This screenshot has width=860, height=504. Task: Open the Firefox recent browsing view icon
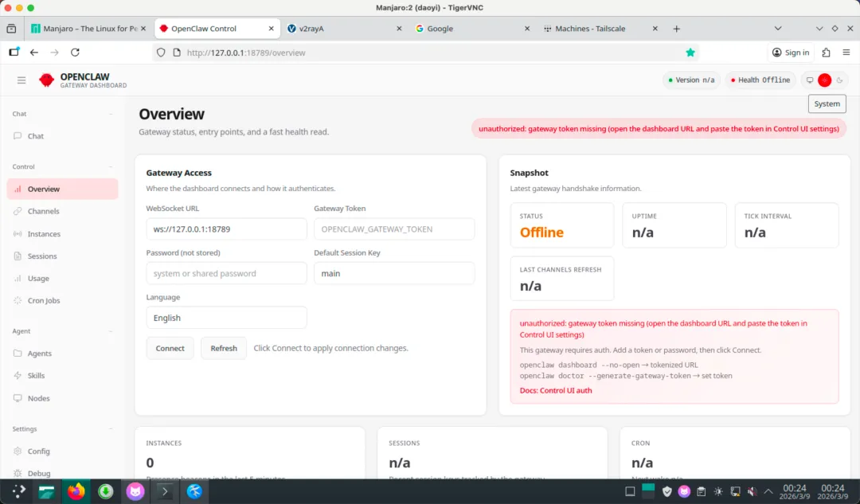11,29
